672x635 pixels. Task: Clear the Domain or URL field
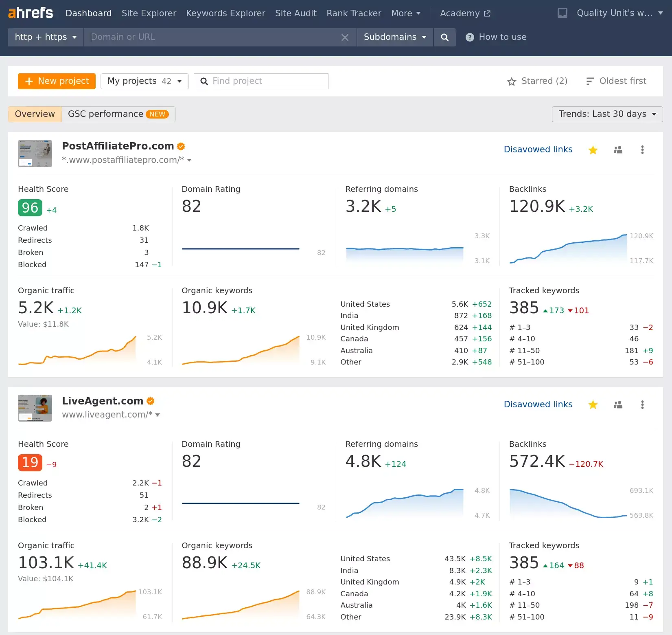(x=345, y=37)
